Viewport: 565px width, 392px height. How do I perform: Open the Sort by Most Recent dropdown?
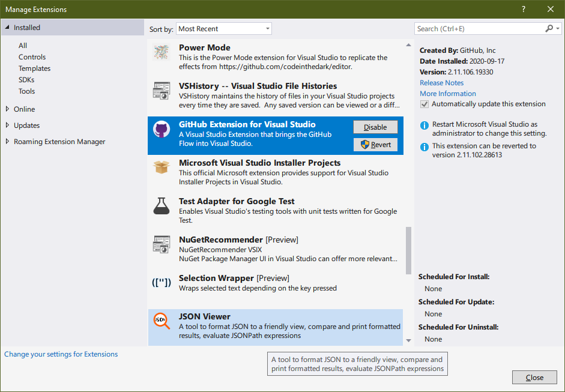pyautogui.click(x=224, y=29)
